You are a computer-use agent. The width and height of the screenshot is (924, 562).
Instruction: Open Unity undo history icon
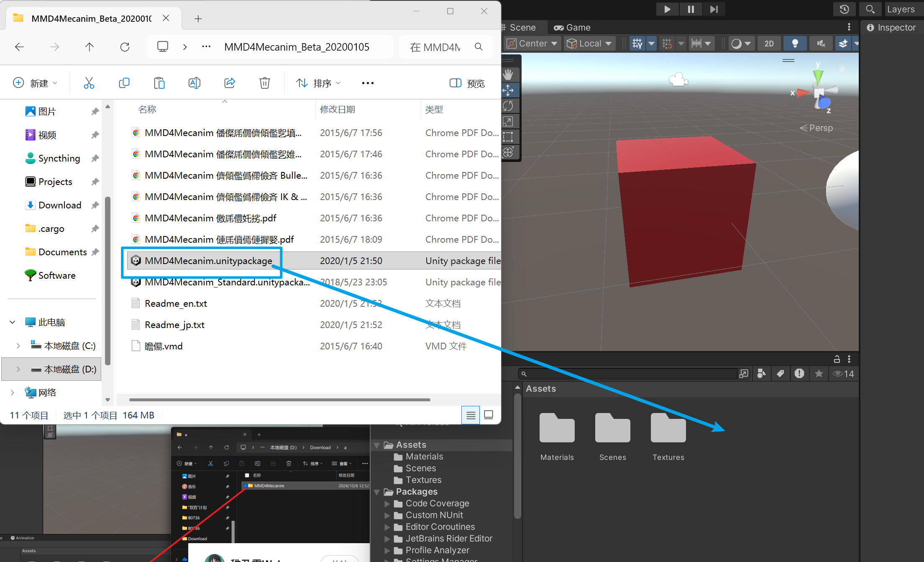pos(844,9)
